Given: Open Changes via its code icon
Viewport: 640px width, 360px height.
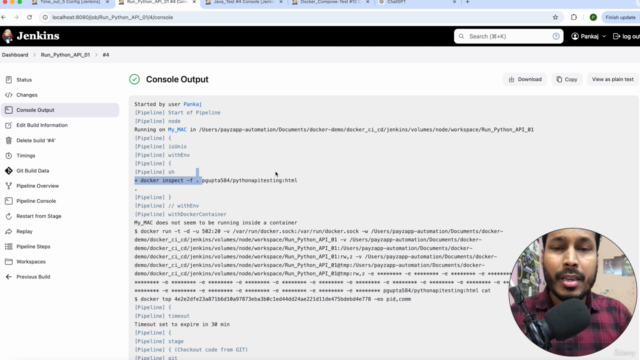Looking at the screenshot, I should 9,95.
